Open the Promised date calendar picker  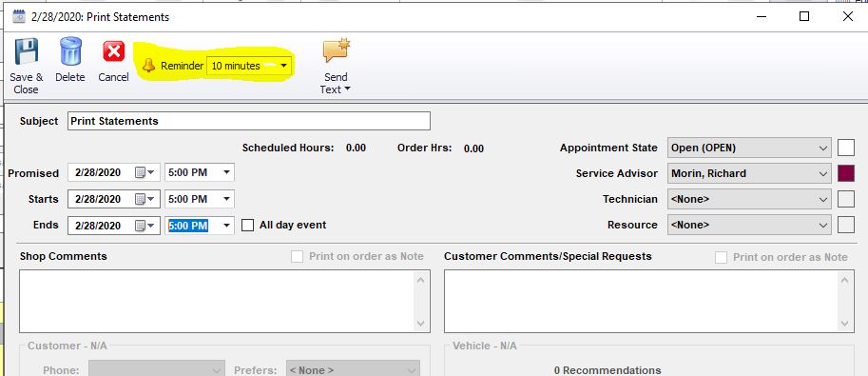click(145, 172)
